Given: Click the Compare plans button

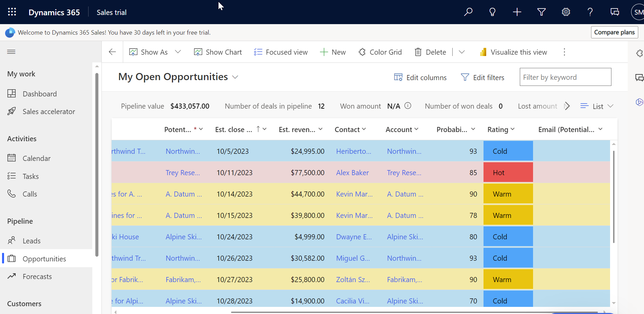Looking at the screenshot, I should [614, 32].
